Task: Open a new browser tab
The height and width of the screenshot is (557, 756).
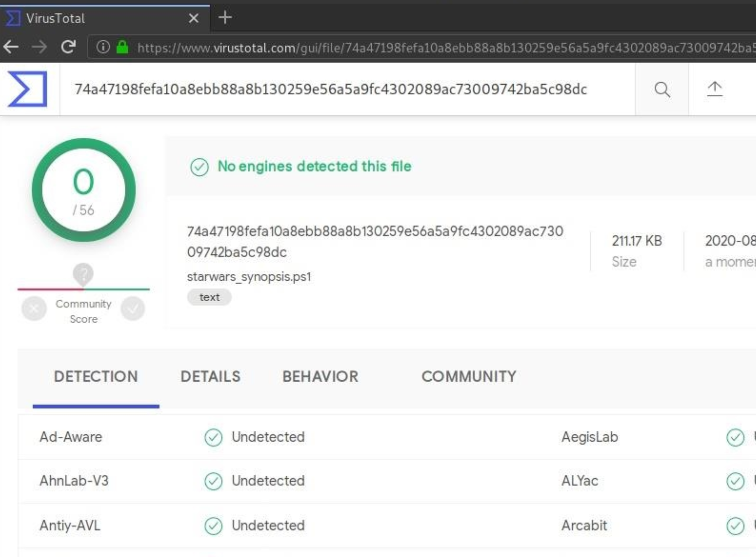Action: 225,18
